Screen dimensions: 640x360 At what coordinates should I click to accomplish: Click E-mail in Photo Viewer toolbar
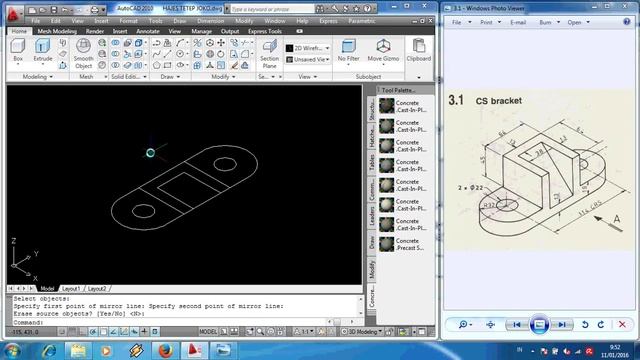point(518,22)
